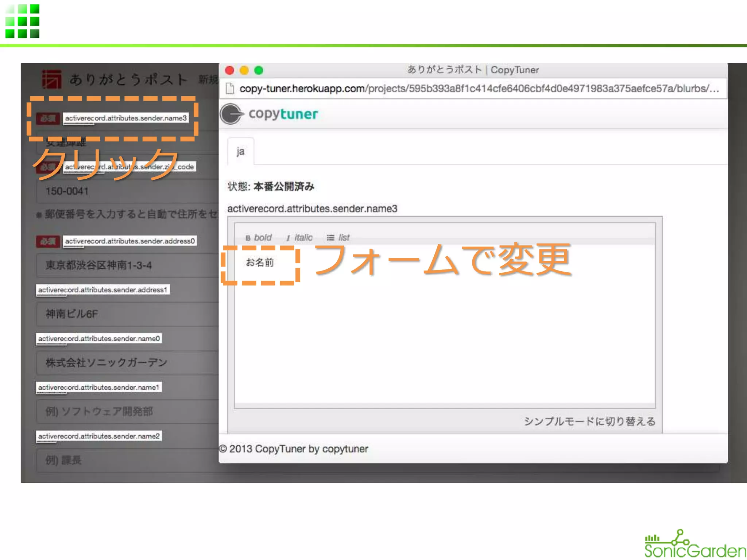Click the red close window button
Screen dimensions: 747x560
229,70
